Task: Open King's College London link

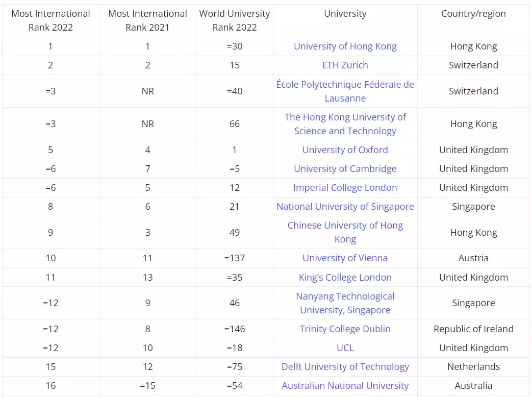Action: pyautogui.click(x=345, y=277)
